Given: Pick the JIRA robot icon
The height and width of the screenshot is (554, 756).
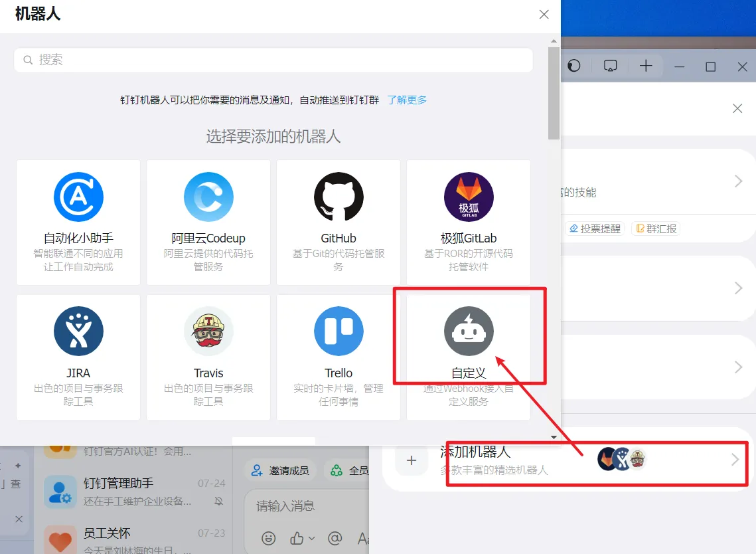Looking at the screenshot, I should pos(78,331).
